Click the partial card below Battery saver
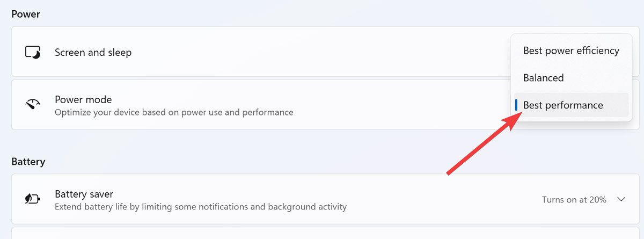 click(x=322, y=233)
